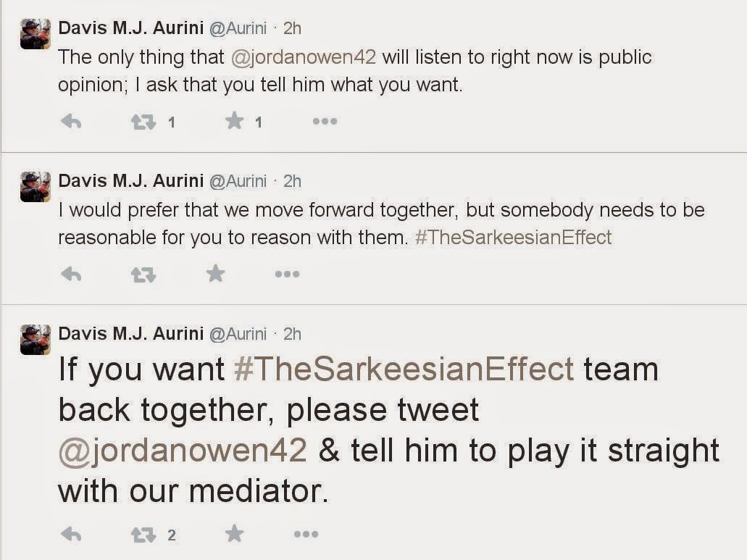Favorite the mediator tweet
The height and width of the screenshot is (560, 747).
click(234, 535)
